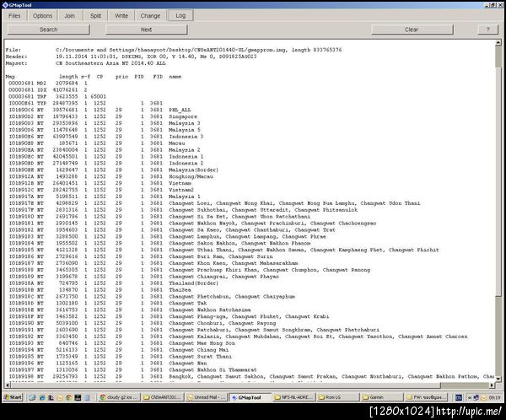
Task: Select the Log tab
Action: 180,15
